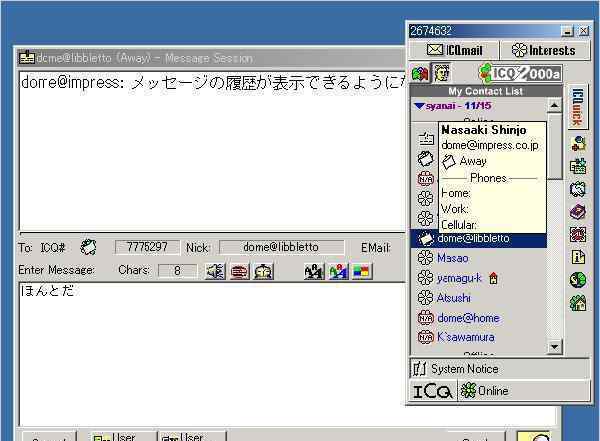Click the Chars counter field showing 8
The image size is (600, 441).
[177, 271]
